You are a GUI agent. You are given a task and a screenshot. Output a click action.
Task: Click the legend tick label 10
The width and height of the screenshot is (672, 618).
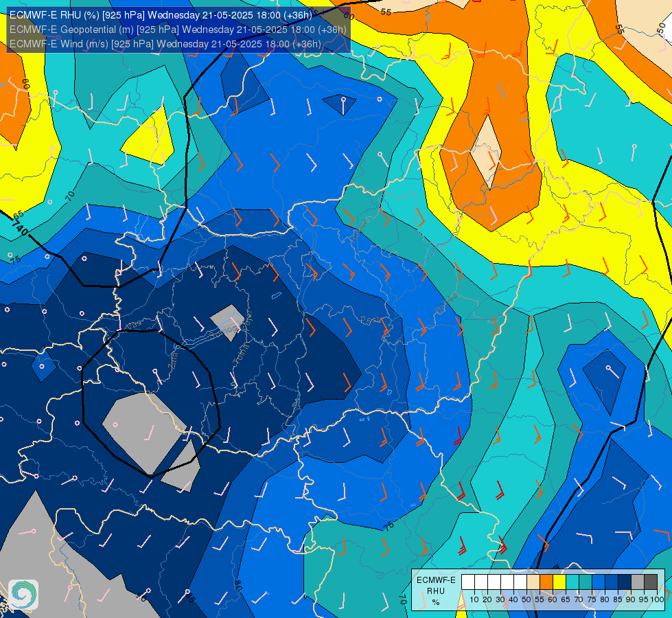[474, 599]
